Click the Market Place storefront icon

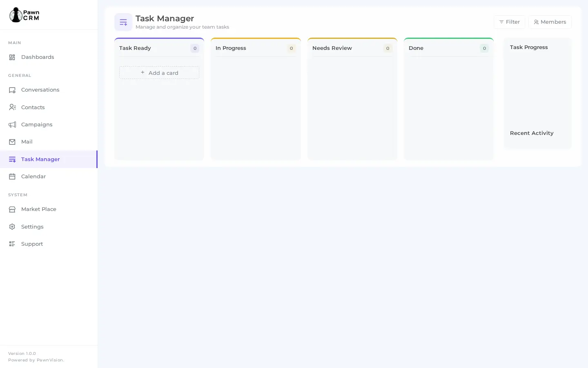12,209
